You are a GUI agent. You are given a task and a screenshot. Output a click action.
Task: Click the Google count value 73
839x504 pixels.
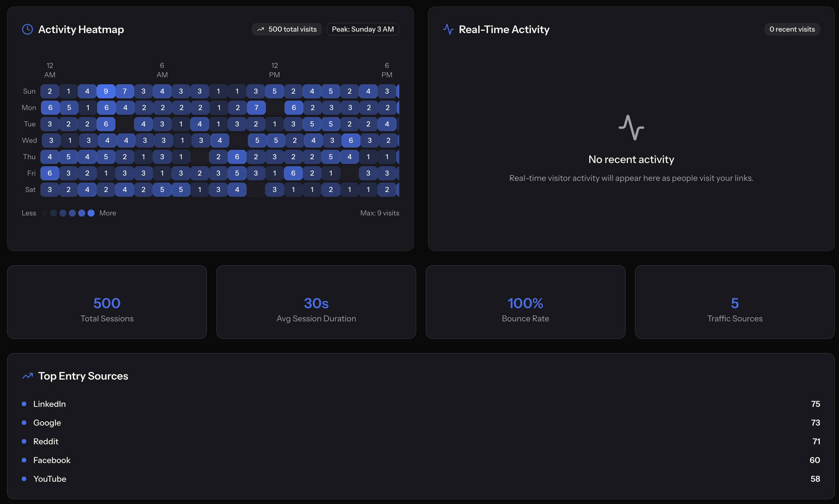coord(815,423)
